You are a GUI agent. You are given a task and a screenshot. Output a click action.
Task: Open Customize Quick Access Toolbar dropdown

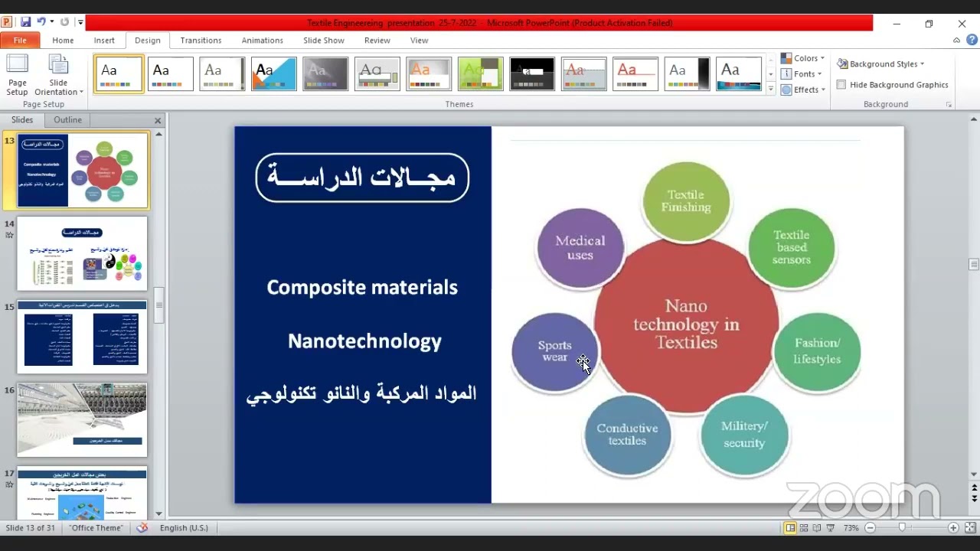(80, 23)
